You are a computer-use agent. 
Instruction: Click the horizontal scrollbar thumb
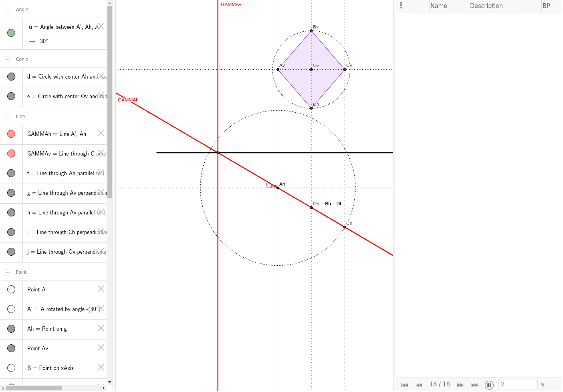tap(34, 388)
